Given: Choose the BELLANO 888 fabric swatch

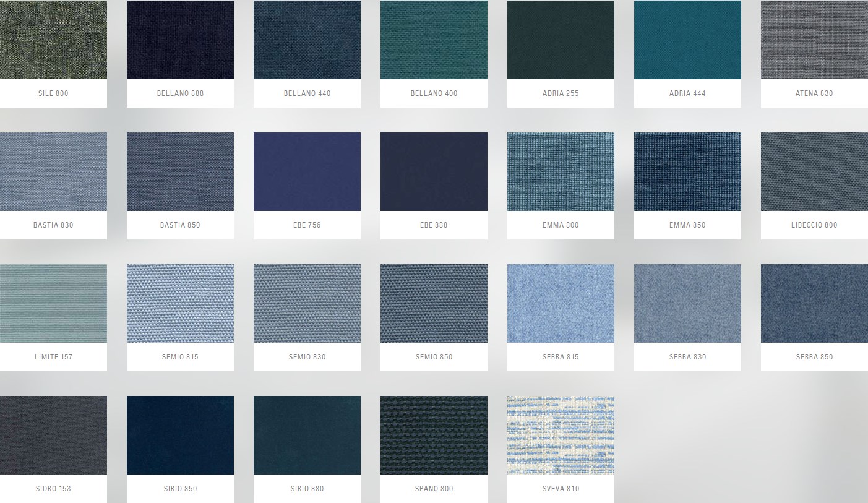Looking at the screenshot, I should click(180, 40).
